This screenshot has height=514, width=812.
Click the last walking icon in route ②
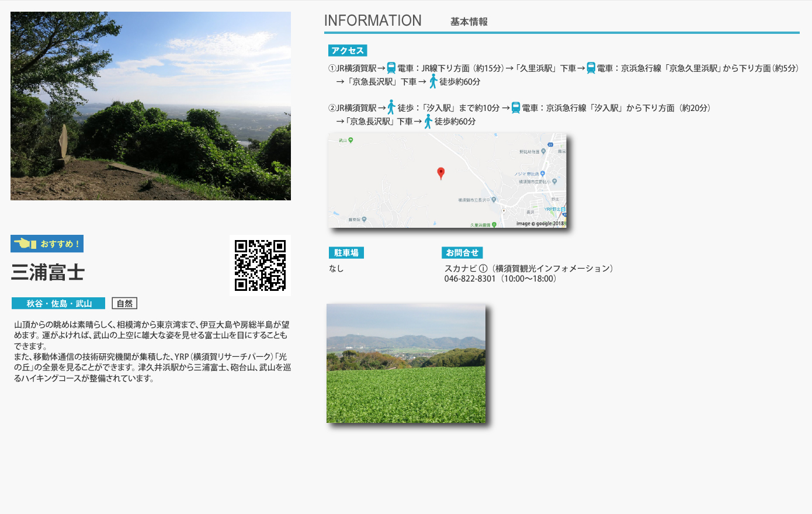click(x=428, y=121)
